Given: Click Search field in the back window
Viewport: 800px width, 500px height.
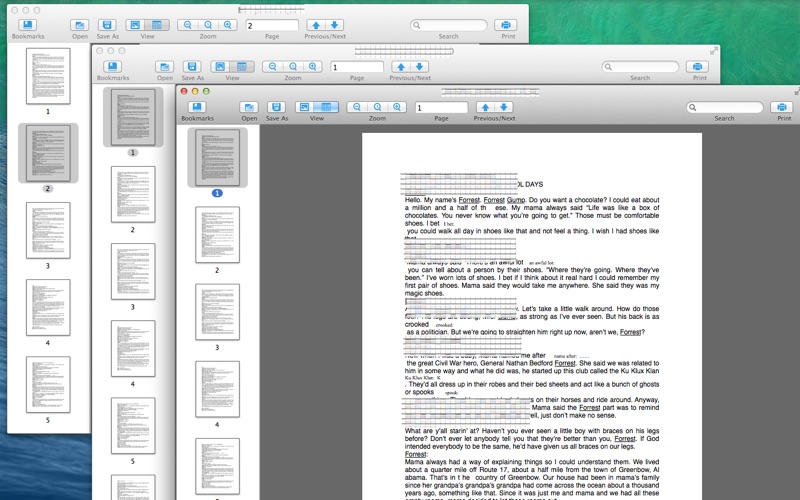Looking at the screenshot, I should (448, 25).
